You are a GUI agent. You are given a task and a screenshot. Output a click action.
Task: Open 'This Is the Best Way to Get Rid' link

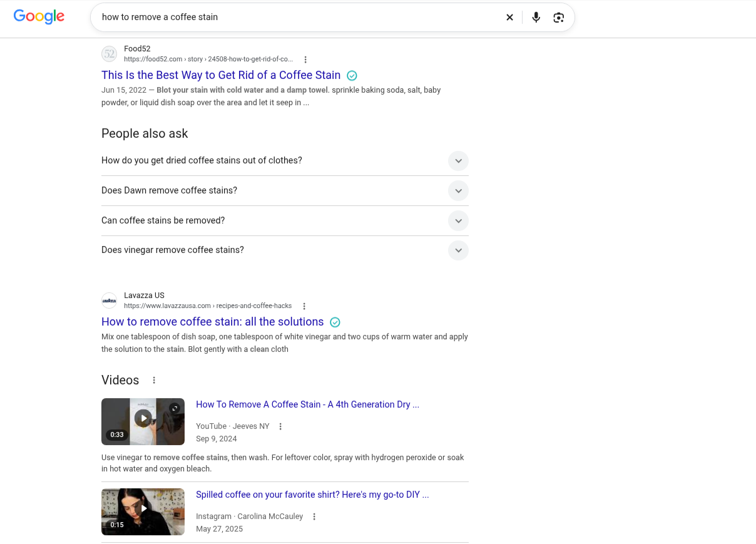pyautogui.click(x=221, y=75)
